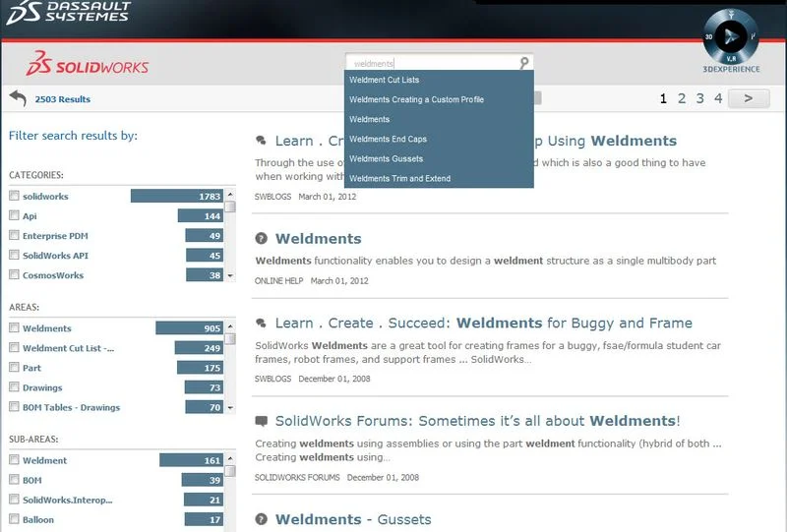Open the 3DEXPERIENCE compass icon
This screenshot has height=532, width=787.
pyautogui.click(x=731, y=36)
